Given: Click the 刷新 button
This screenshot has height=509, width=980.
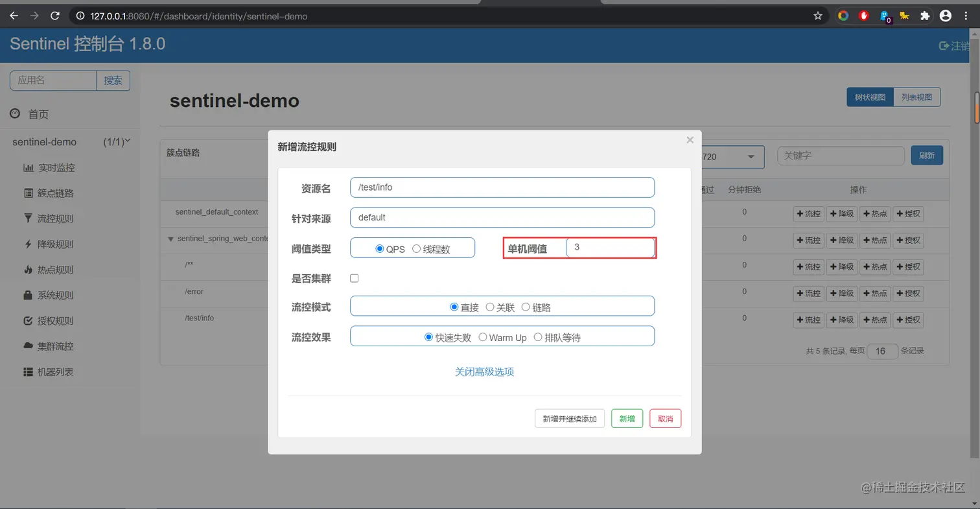Looking at the screenshot, I should click(x=927, y=156).
